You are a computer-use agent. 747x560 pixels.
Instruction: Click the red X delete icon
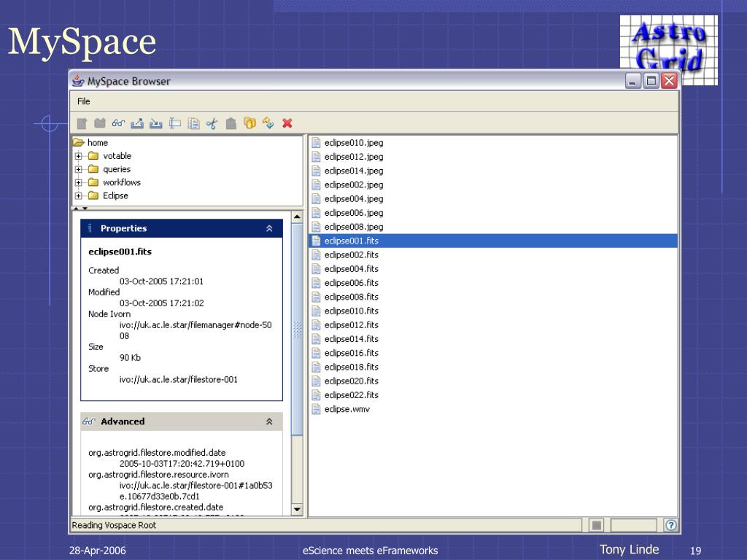click(287, 123)
